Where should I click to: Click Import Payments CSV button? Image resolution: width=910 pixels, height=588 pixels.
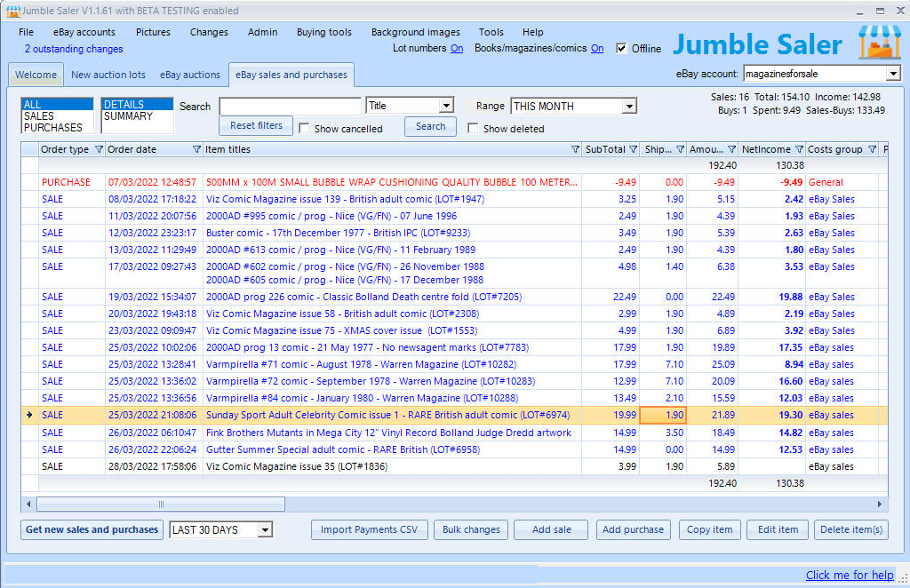pos(369,529)
